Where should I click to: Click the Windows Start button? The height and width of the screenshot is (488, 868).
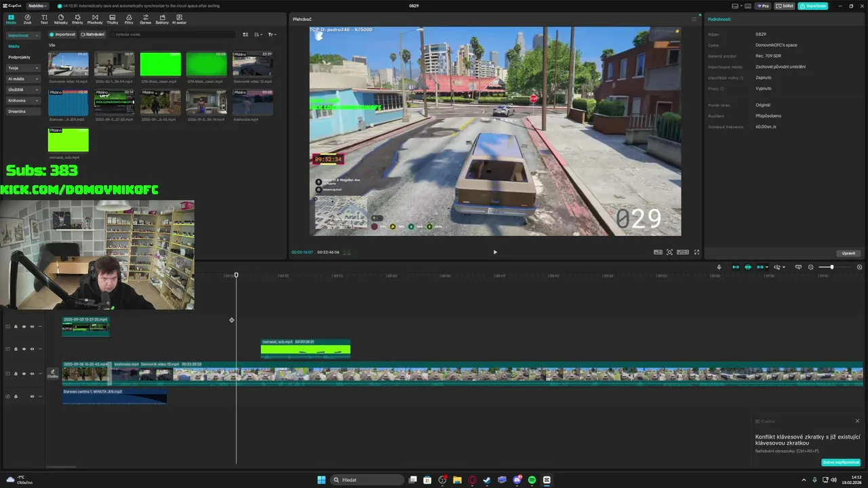(321, 480)
